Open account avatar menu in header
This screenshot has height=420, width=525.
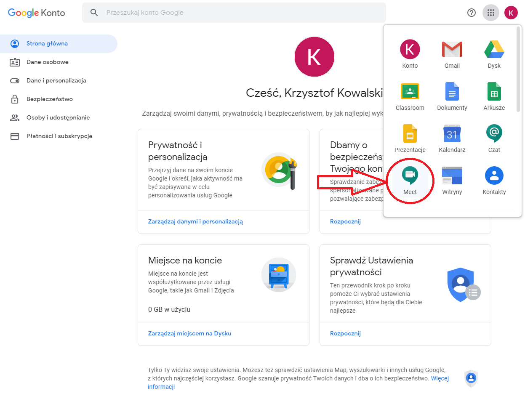[511, 13]
